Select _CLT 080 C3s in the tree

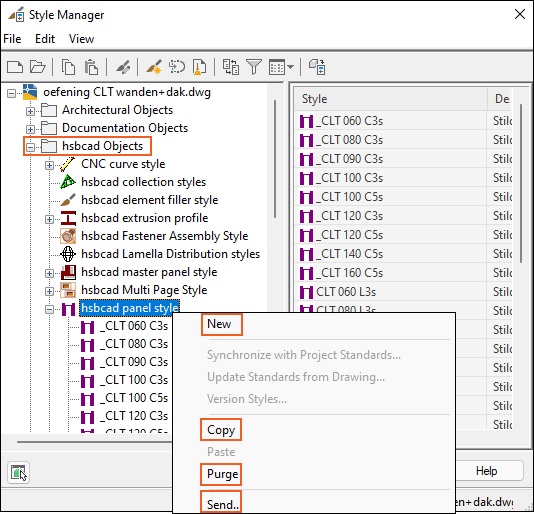tap(134, 344)
